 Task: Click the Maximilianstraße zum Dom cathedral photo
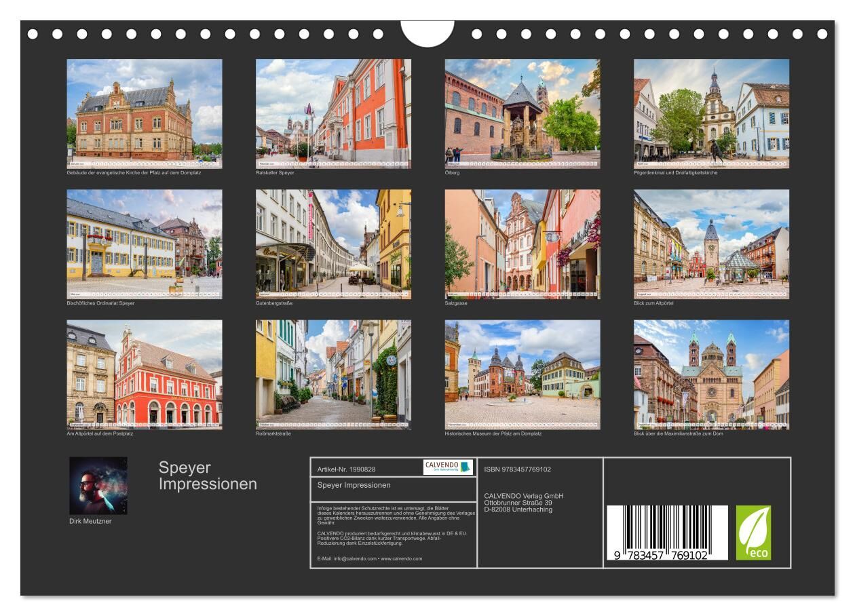click(x=711, y=374)
